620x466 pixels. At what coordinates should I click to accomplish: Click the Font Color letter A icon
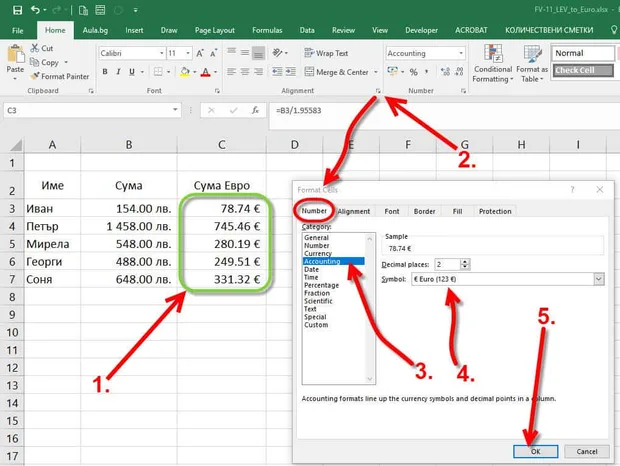206,72
